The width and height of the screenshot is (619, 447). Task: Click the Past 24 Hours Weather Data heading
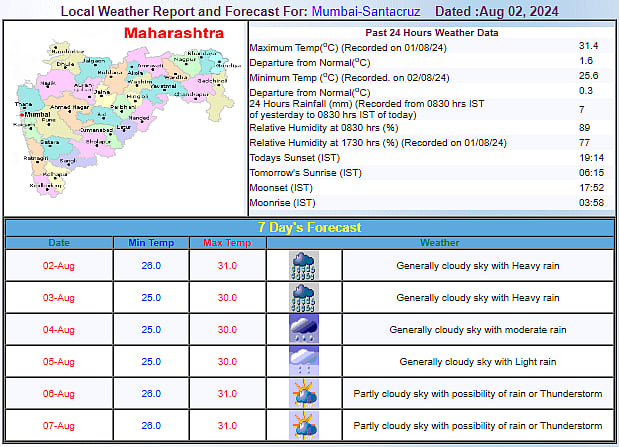431,33
